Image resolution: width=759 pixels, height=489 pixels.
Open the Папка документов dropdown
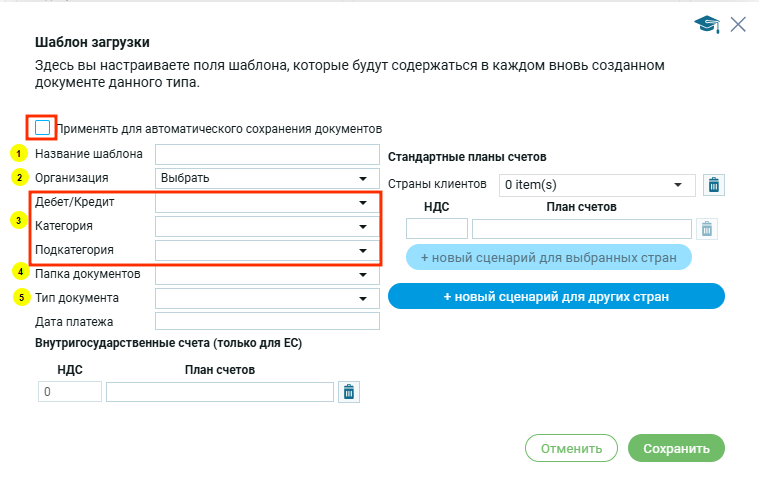[x=267, y=274]
